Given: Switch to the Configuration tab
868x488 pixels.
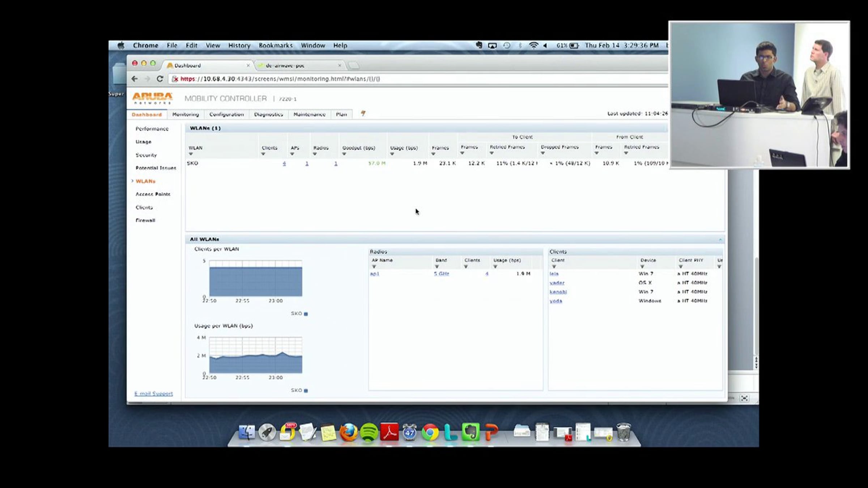Looking at the screenshot, I should tap(227, 114).
